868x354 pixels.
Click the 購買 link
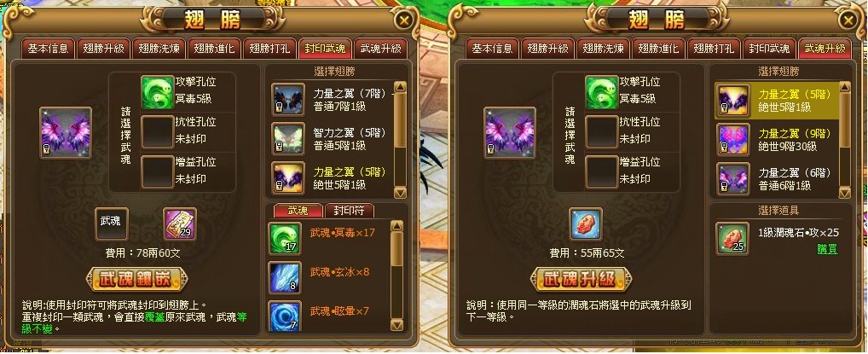828,249
